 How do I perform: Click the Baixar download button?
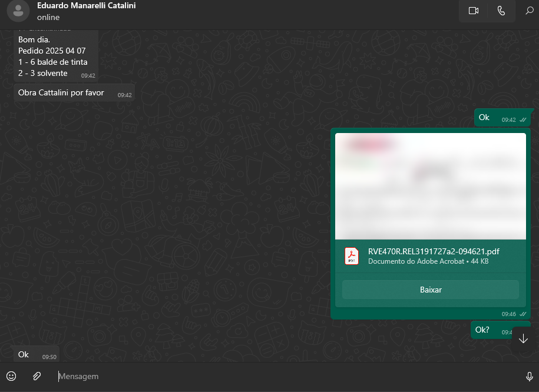[431, 290]
